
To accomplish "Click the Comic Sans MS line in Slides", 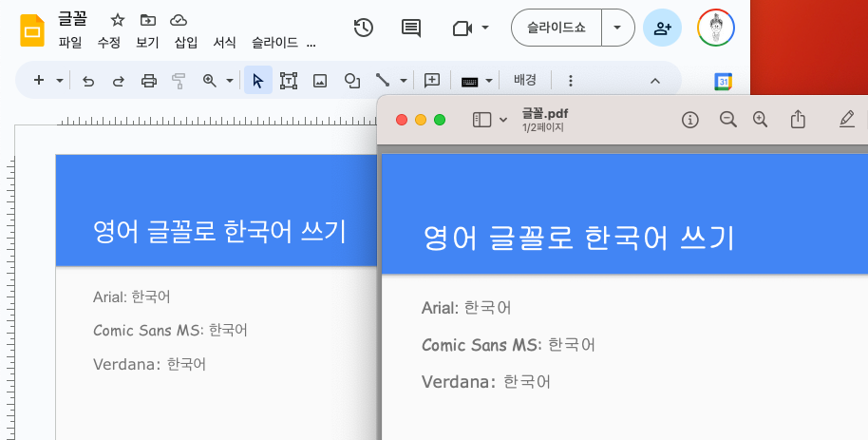I will click(x=170, y=331).
